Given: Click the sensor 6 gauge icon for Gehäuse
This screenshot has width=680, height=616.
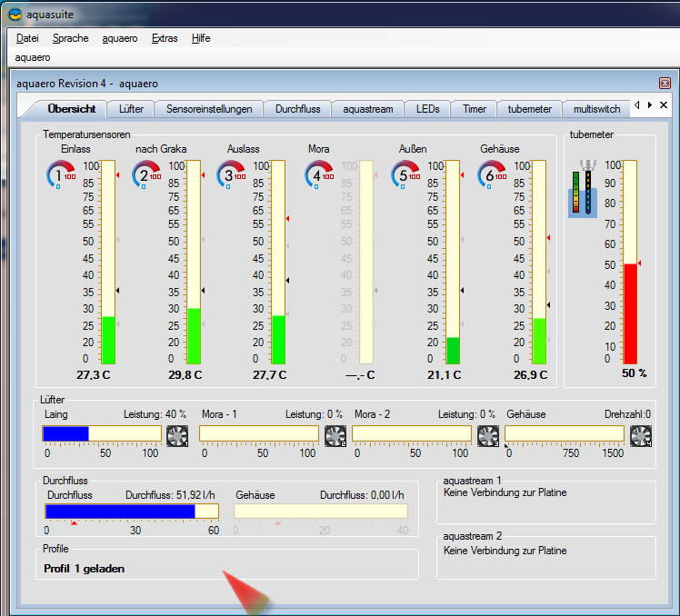Looking at the screenshot, I should 492,174.
